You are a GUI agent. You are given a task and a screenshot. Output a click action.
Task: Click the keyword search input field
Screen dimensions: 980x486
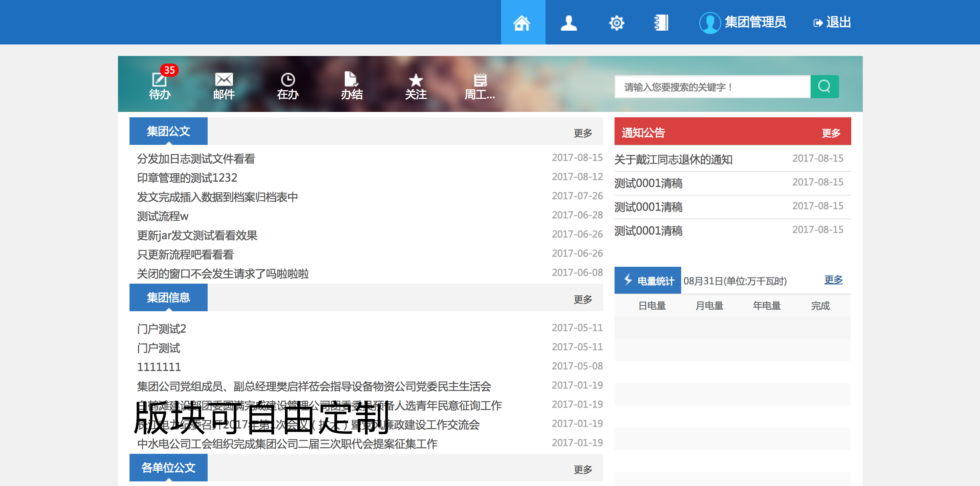click(713, 87)
